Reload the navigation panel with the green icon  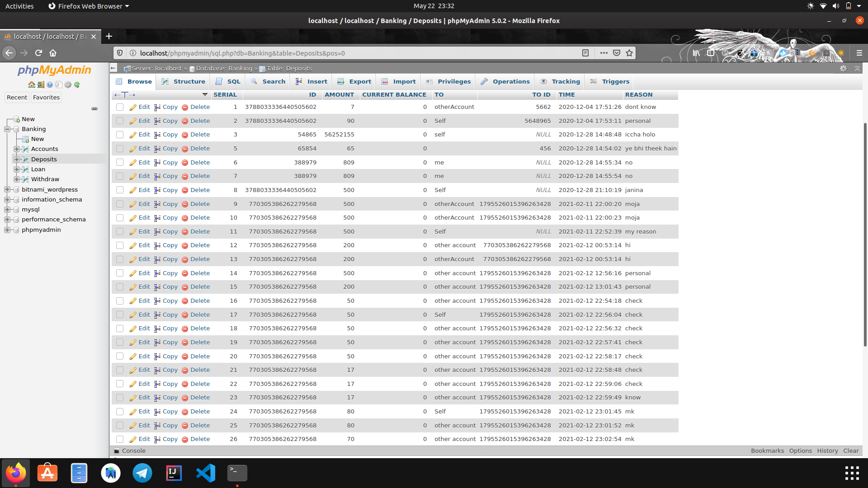pyautogui.click(x=77, y=84)
